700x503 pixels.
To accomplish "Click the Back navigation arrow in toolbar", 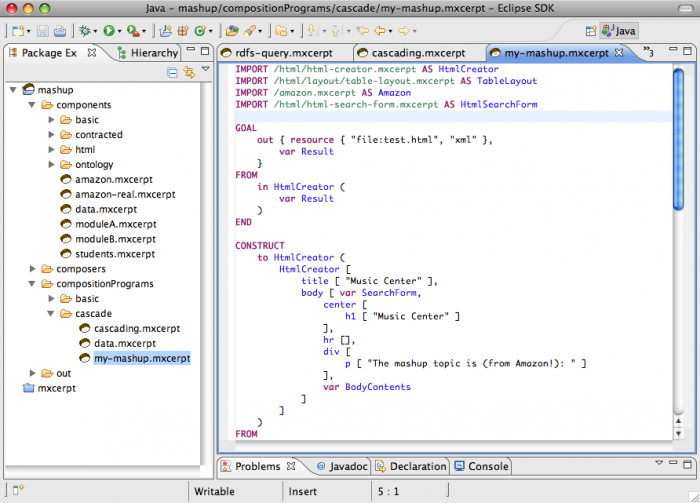I will [380, 32].
